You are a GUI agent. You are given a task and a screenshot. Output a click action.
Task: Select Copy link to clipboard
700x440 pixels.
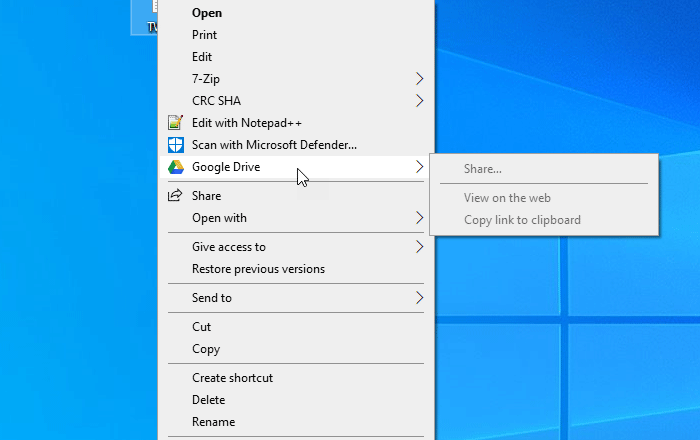pyautogui.click(x=522, y=220)
